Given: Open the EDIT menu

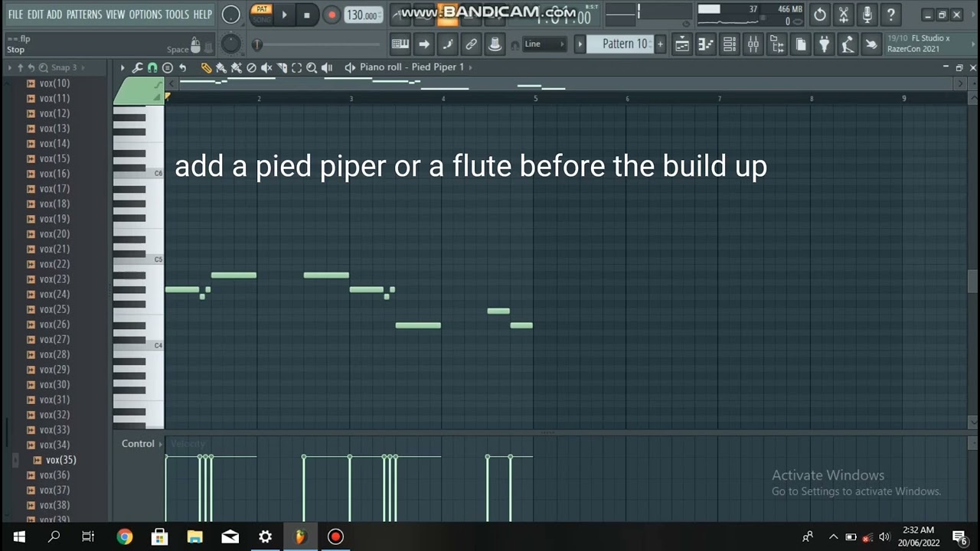Looking at the screenshot, I should (35, 15).
